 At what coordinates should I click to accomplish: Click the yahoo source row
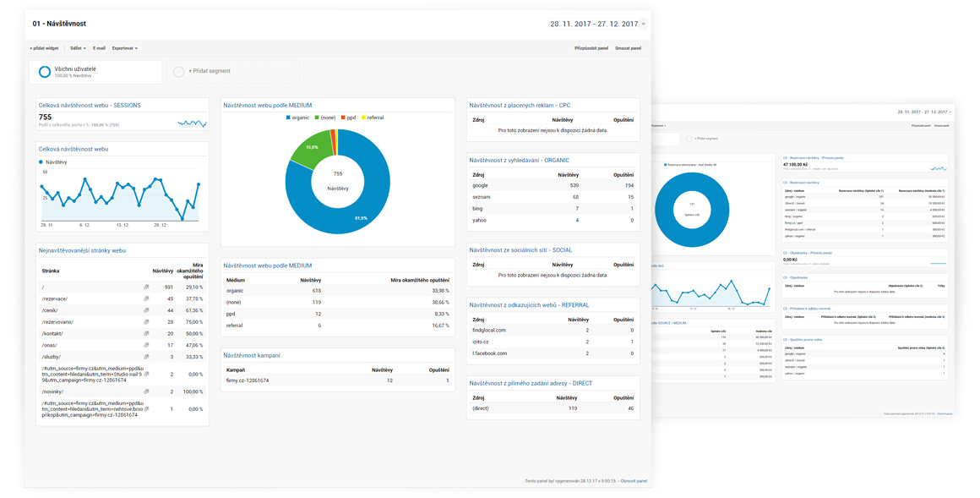(x=553, y=220)
